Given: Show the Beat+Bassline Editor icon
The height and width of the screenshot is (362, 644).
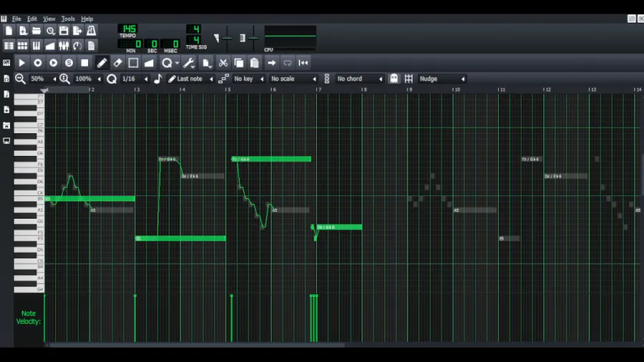Looking at the screenshot, I should (x=23, y=46).
